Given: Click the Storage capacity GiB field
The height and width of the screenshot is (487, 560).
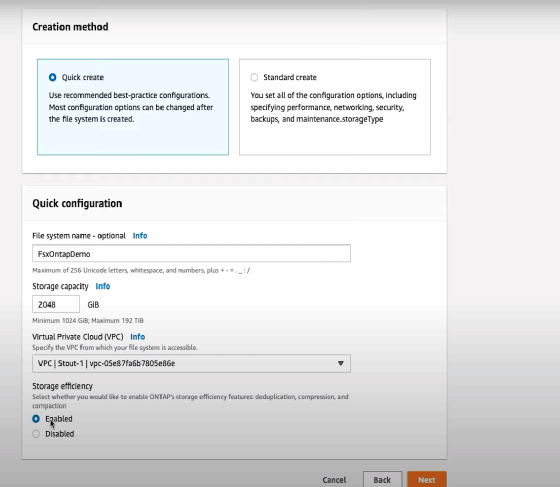Looking at the screenshot, I should (56, 304).
